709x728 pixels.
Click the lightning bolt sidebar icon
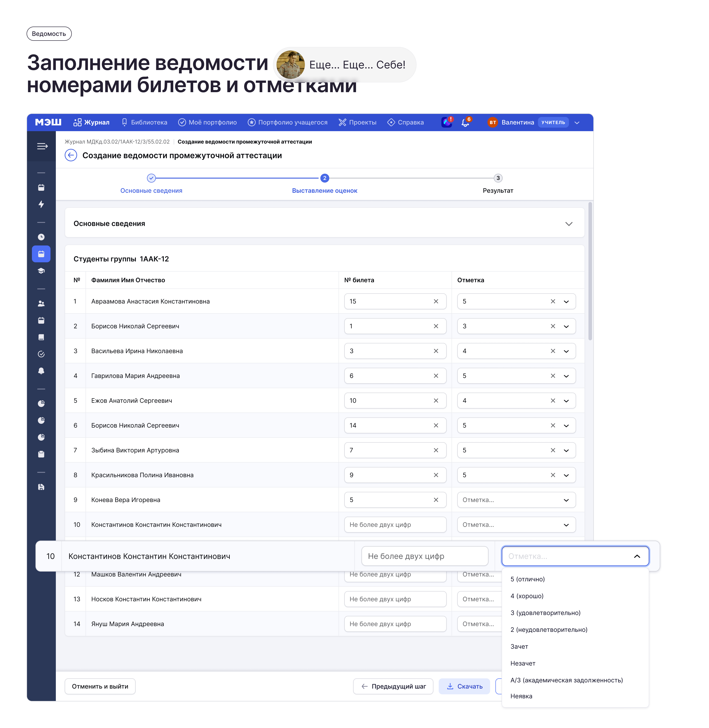(41, 204)
